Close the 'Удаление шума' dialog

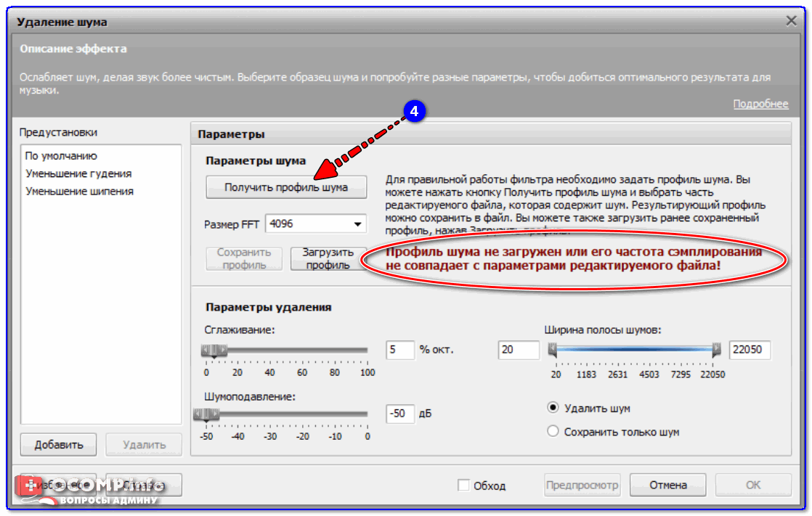click(x=791, y=21)
